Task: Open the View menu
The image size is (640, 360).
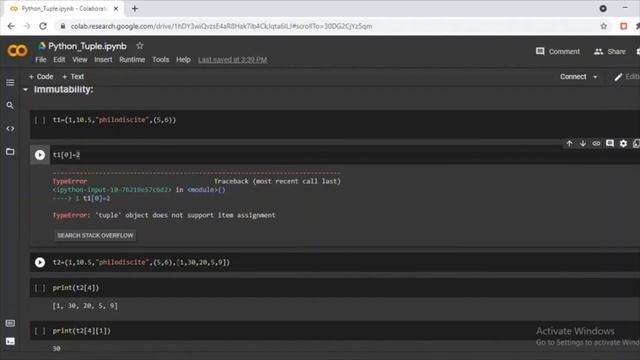Action: pos(80,60)
